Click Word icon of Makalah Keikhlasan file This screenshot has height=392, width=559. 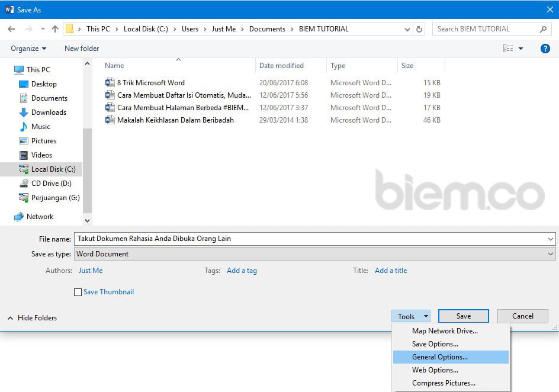110,120
